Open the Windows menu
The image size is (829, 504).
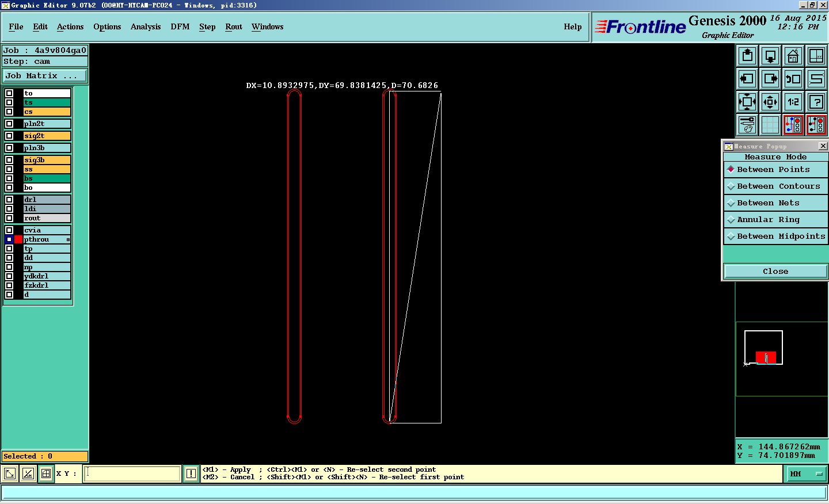tap(268, 27)
